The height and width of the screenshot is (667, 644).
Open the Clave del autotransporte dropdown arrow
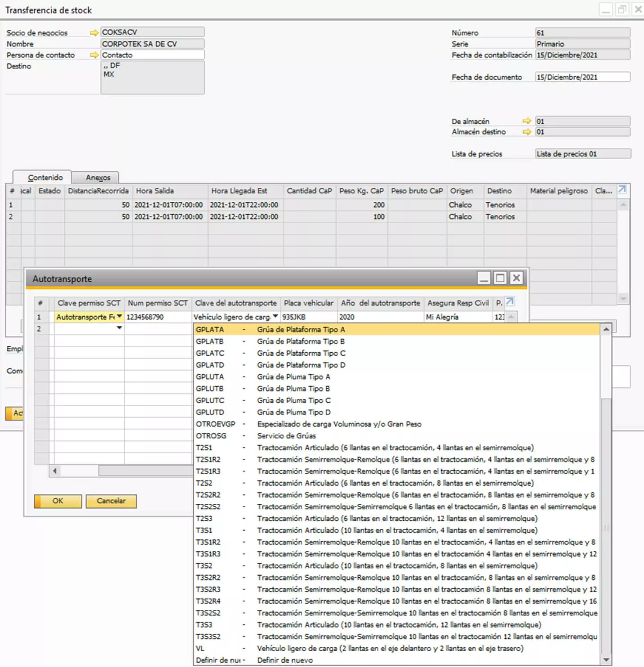coord(275,317)
